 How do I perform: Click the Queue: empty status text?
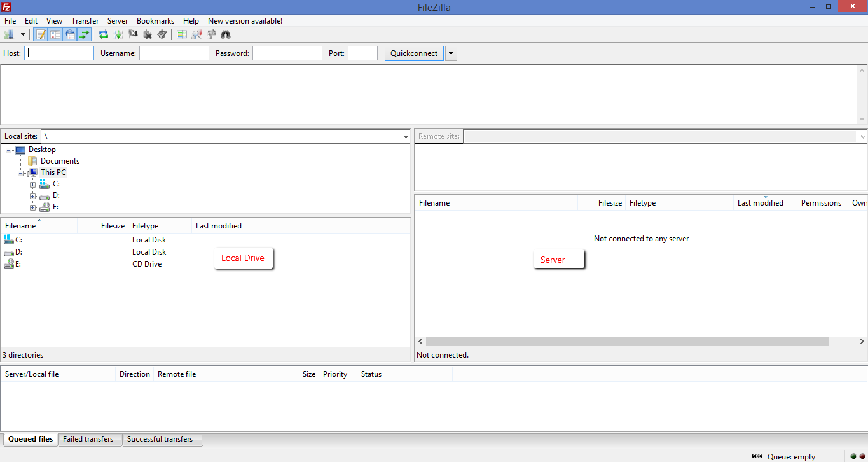coord(791,457)
